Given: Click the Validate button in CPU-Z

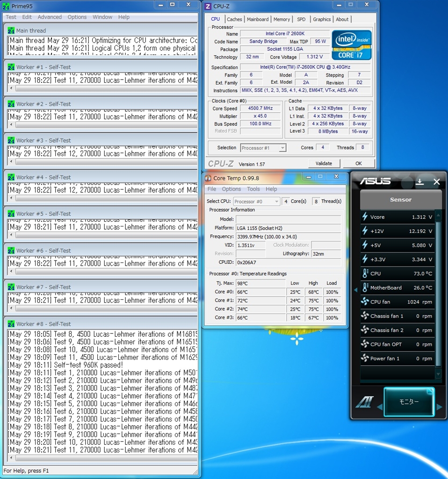Looking at the screenshot, I should [x=324, y=163].
